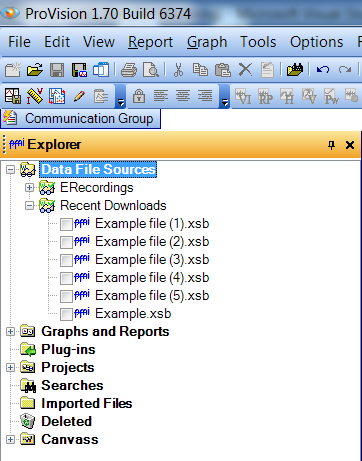362x461 pixels.
Task: Tick checkbox for Example file (4).xsb
Action: tap(66, 279)
